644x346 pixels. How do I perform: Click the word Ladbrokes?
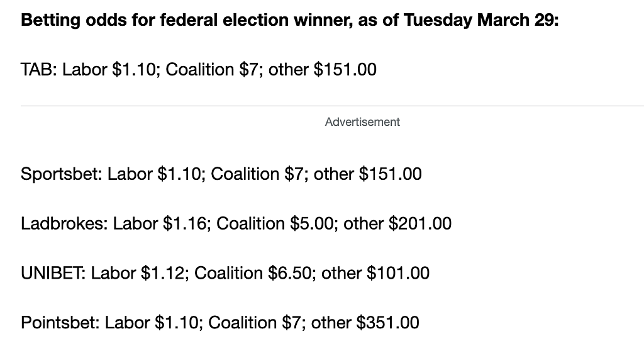coord(64,223)
